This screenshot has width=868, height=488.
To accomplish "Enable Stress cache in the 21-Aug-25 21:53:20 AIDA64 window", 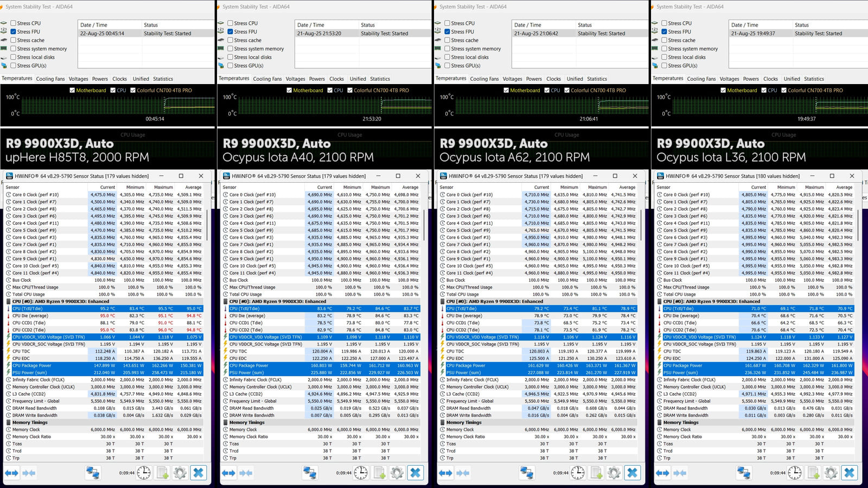I will (x=229, y=40).
